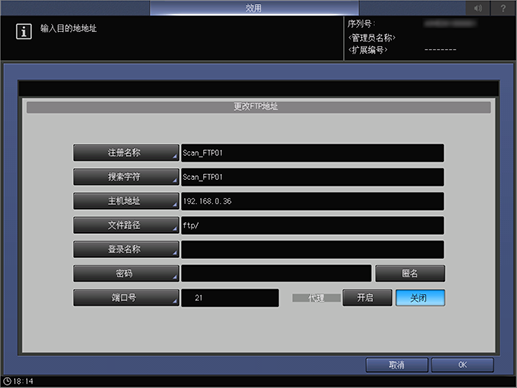Screen dimensions: 517x388
Task: Click the 18:14 time display
Action: [x=23, y=381]
